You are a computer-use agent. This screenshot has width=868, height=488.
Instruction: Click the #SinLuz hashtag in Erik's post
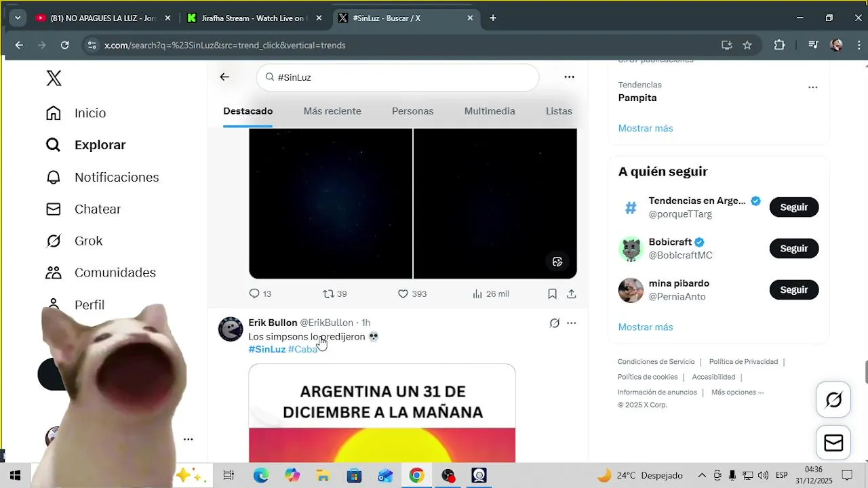pos(267,349)
